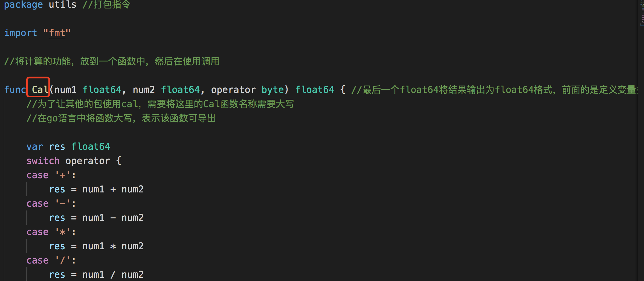Click the byte type in function signature
This screenshot has width=644, height=281.
[x=272, y=90]
